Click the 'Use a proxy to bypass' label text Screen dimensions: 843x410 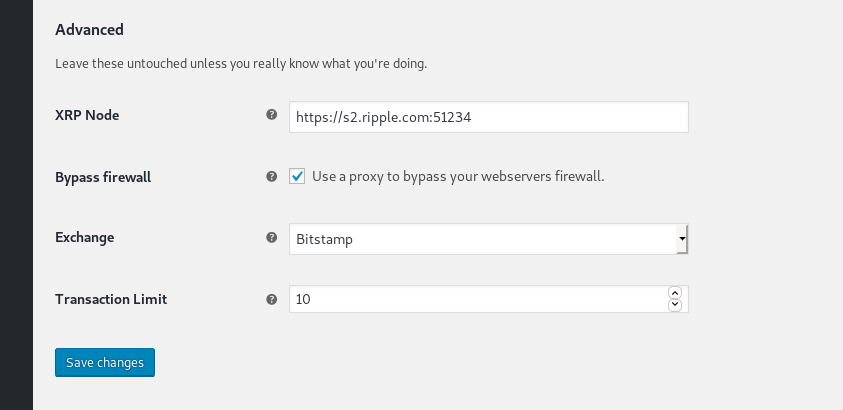(x=458, y=176)
